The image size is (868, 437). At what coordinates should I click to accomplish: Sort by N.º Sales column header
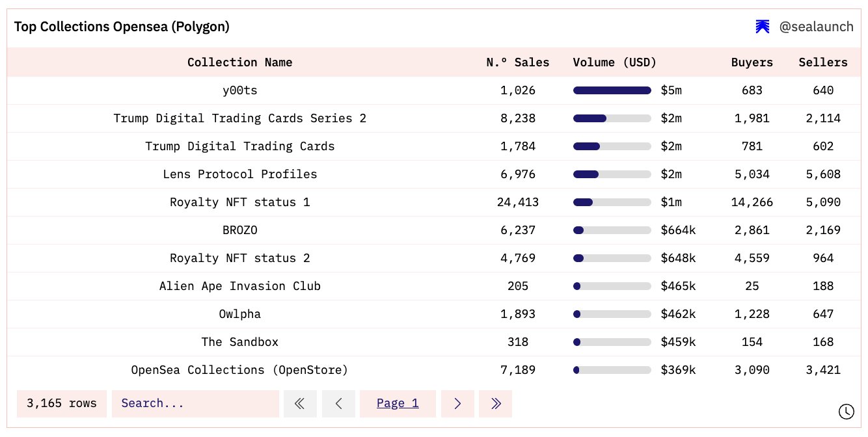[x=518, y=62]
